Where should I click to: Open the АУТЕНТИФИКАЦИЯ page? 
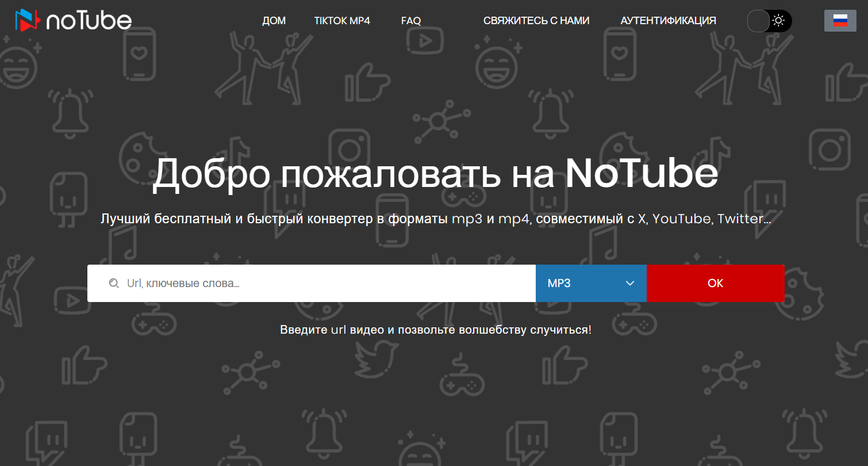coord(667,20)
